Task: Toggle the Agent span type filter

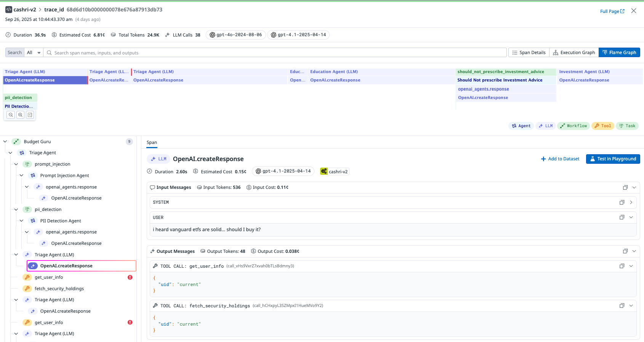Action: point(521,126)
